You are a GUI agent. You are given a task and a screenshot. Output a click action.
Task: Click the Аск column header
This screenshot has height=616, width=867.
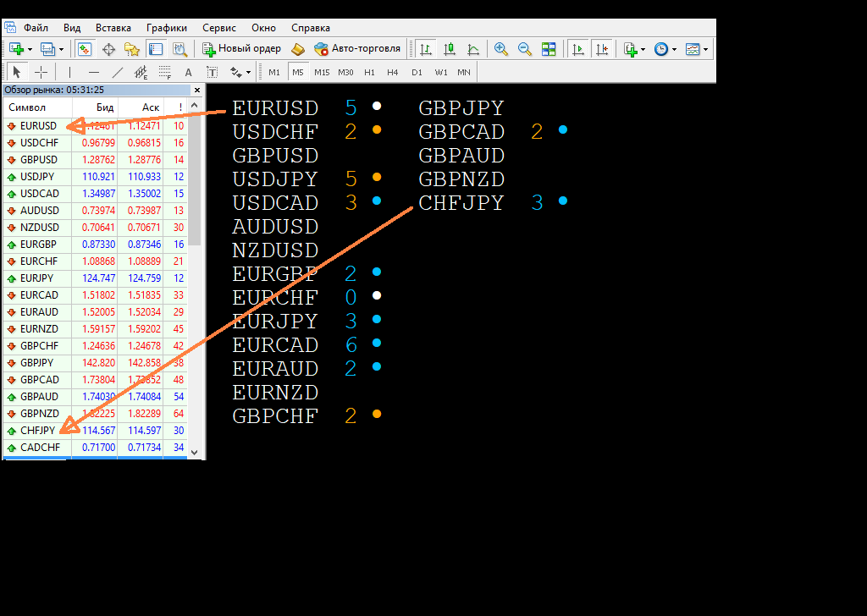(x=141, y=107)
